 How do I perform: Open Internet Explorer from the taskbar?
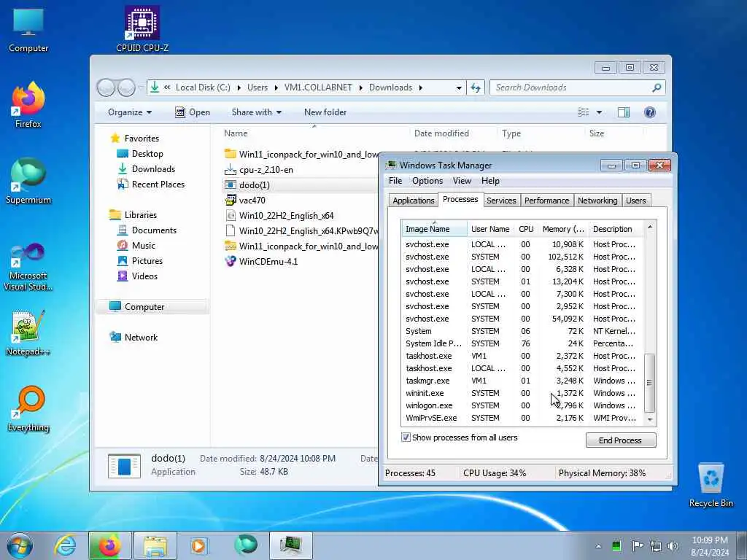click(x=65, y=546)
